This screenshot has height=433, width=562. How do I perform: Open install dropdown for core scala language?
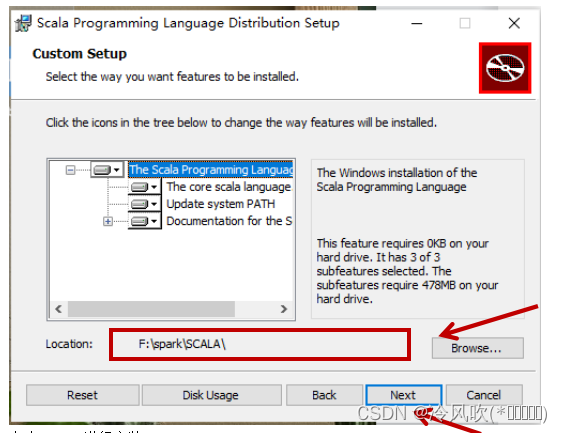click(144, 187)
